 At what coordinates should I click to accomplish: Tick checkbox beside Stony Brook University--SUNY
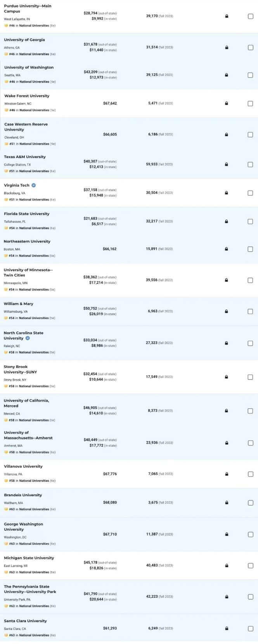tap(250, 377)
